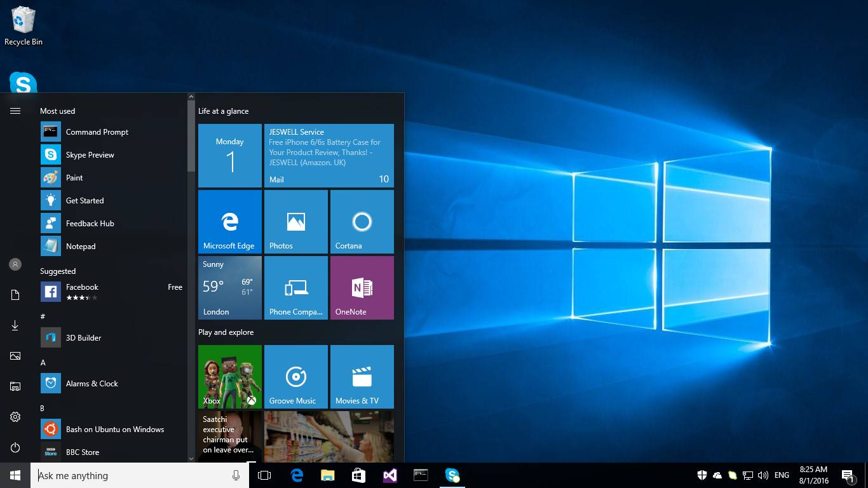Click the 'Play and explore' group header
The image size is (868, 488).
(226, 332)
